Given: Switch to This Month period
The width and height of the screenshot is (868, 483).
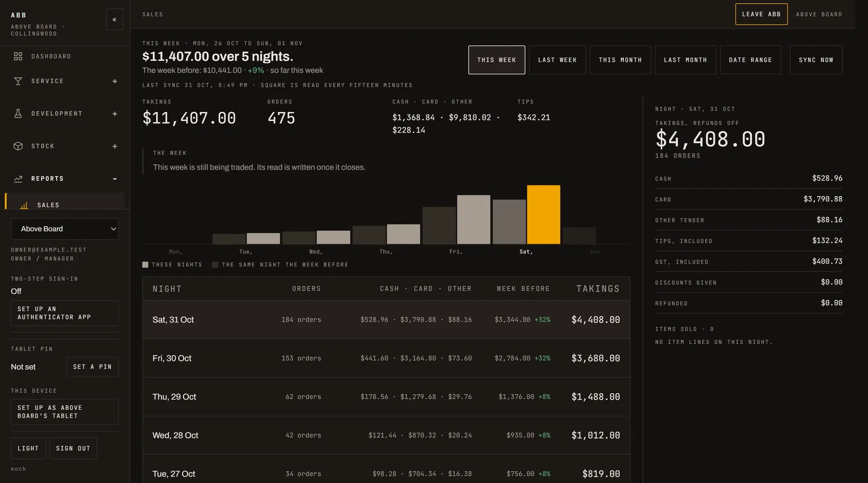Looking at the screenshot, I should coord(620,60).
